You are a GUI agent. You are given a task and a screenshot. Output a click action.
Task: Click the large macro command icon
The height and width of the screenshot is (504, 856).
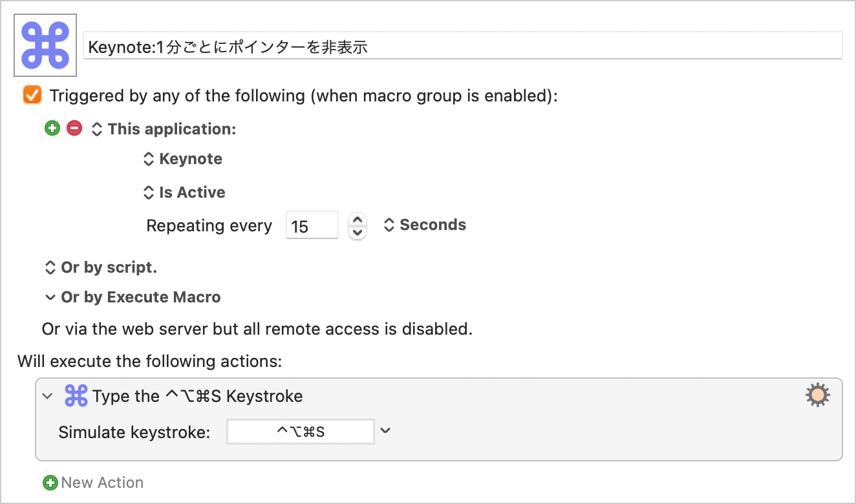(45, 45)
